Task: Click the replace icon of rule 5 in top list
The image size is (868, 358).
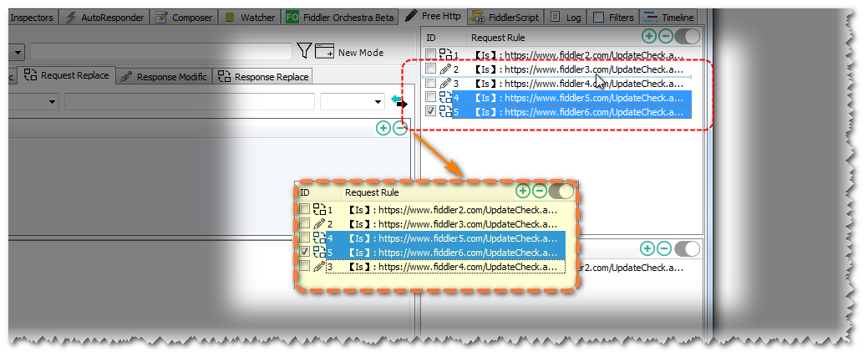Action: click(445, 111)
